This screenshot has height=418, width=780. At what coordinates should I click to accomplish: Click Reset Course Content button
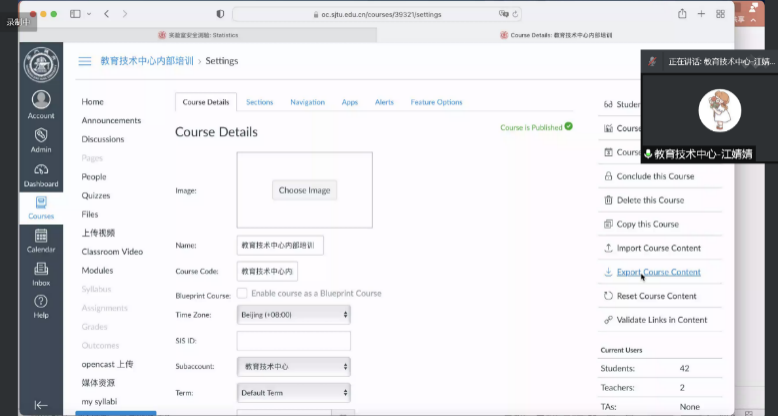click(656, 296)
